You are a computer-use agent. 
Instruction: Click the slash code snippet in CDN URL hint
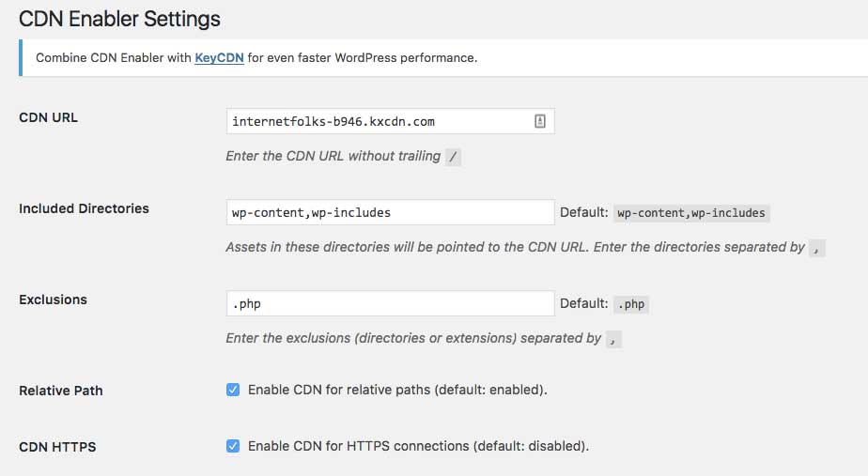tap(453, 157)
